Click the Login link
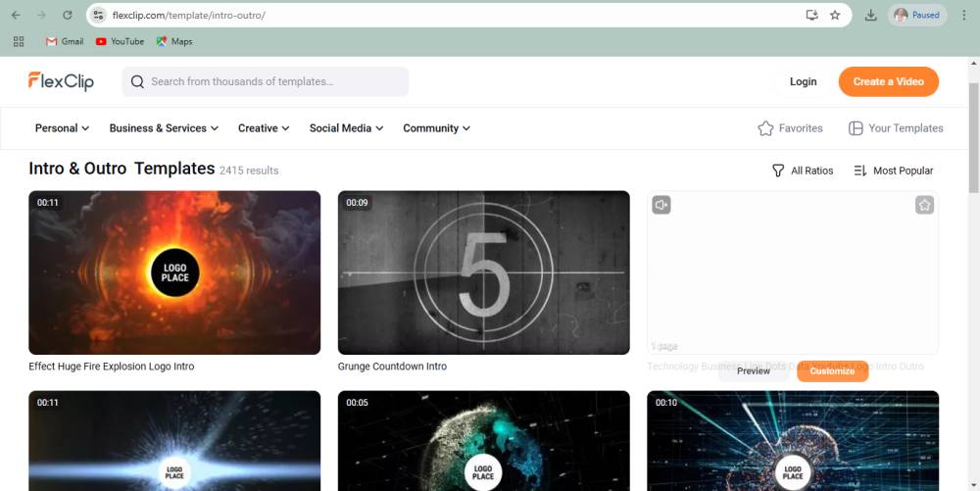 click(x=804, y=82)
